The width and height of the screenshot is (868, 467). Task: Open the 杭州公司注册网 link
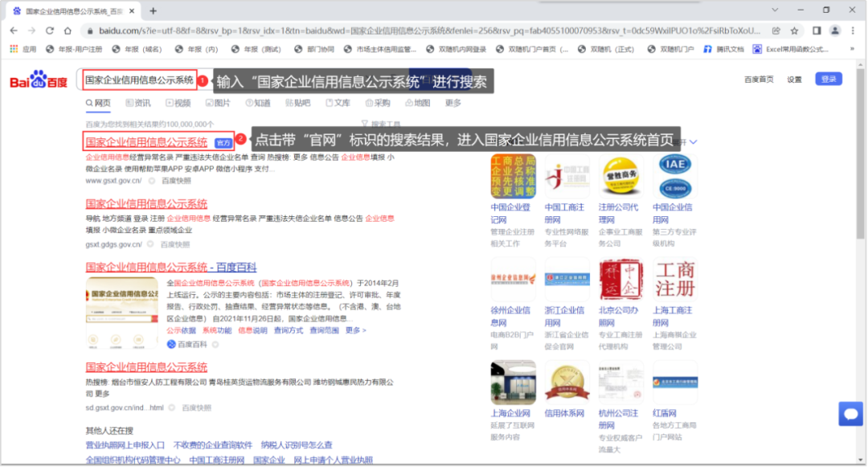[x=618, y=419]
